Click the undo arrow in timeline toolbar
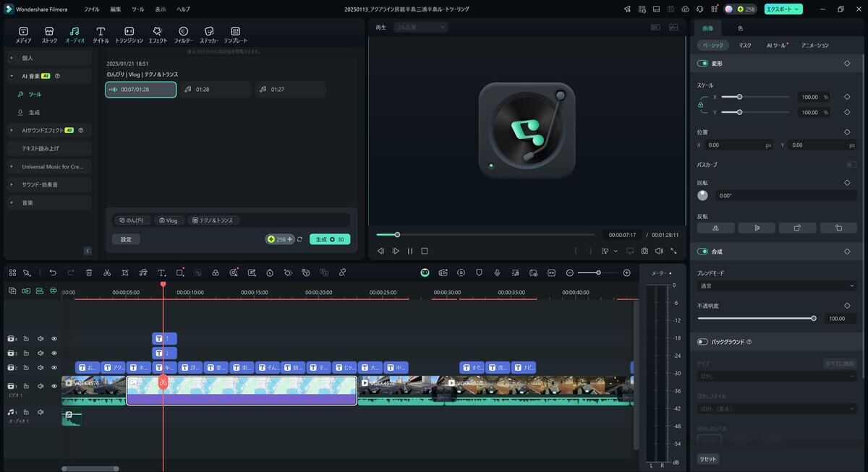Image resolution: width=868 pixels, height=472 pixels. [53, 273]
